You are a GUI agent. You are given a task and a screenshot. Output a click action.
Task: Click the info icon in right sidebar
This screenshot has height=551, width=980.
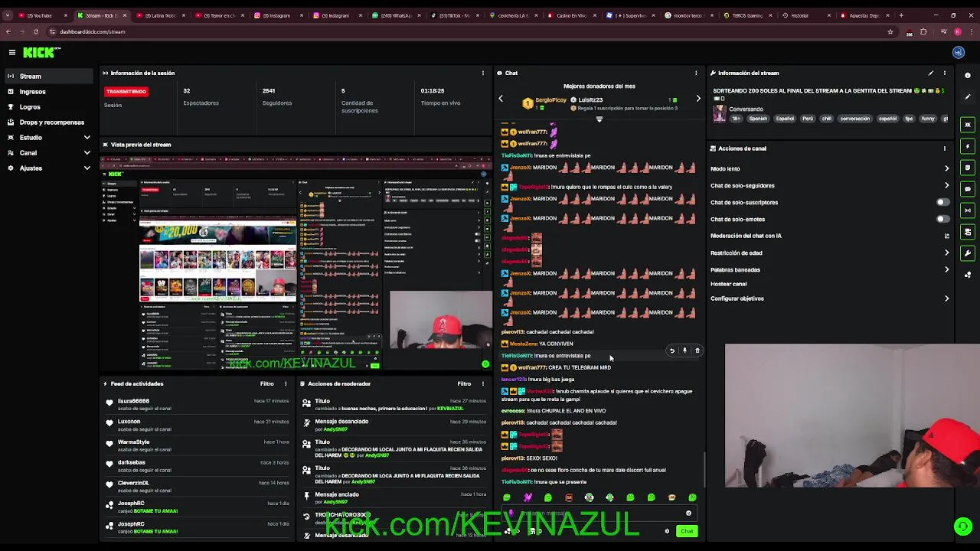(x=968, y=75)
